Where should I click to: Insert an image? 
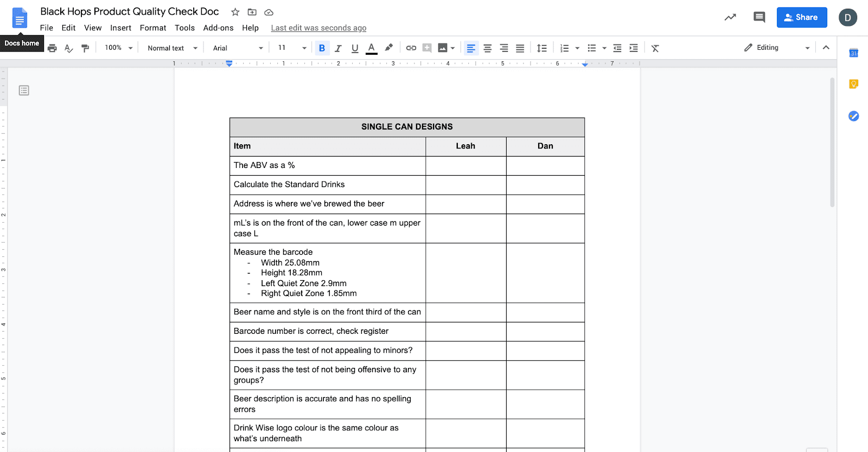click(443, 48)
